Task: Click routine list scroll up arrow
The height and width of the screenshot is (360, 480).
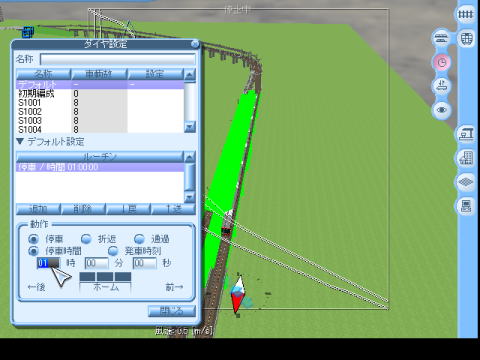Action: click(190, 157)
